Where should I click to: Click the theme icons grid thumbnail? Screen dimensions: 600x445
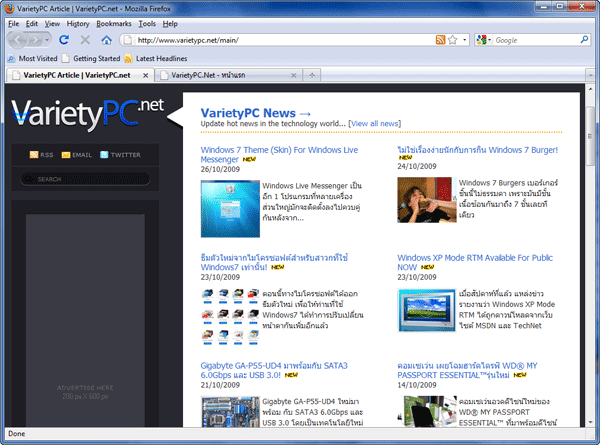230,317
